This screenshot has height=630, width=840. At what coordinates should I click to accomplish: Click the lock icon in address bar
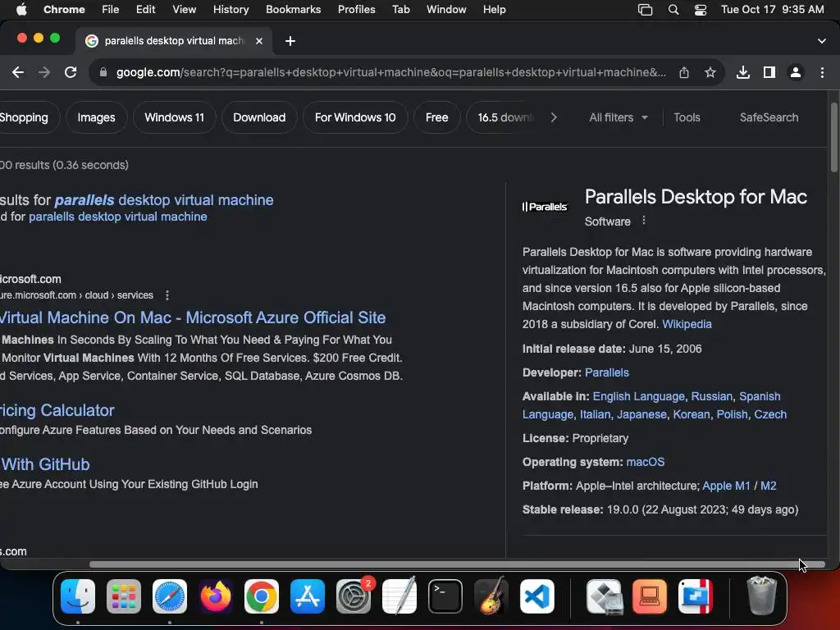[103, 72]
